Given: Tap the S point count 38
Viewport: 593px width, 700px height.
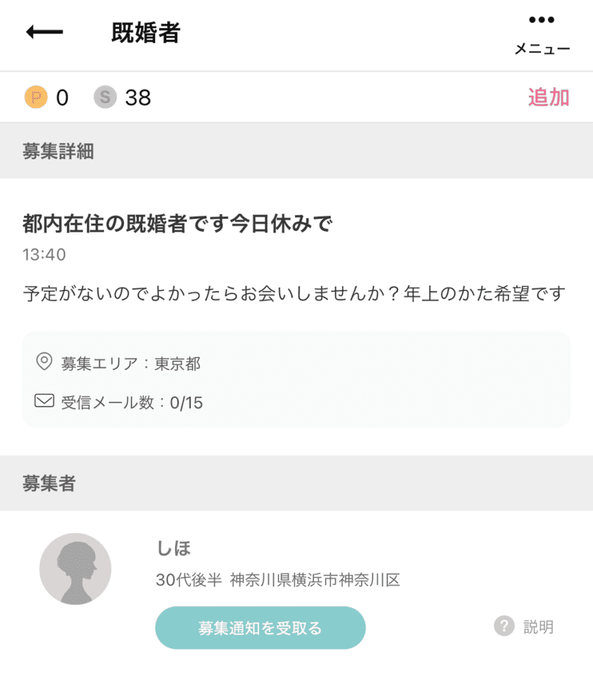Looking at the screenshot, I should 137,98.
